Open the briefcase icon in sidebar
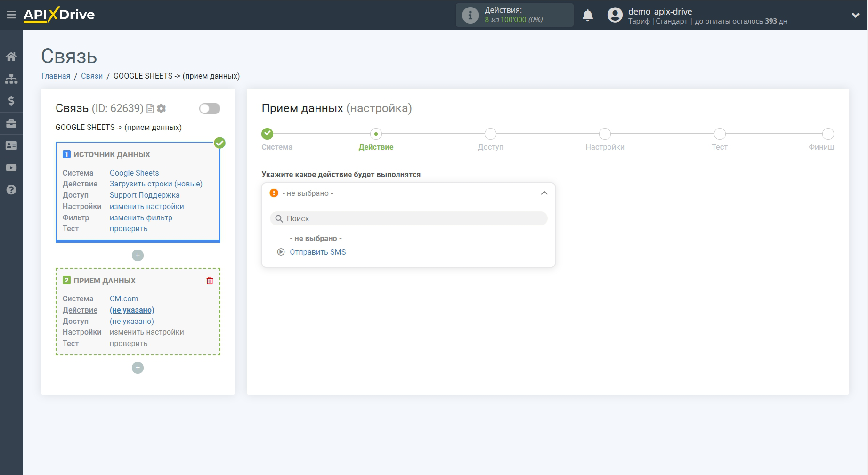This screenshot has width=868, height=475. (x=11, y=123)
